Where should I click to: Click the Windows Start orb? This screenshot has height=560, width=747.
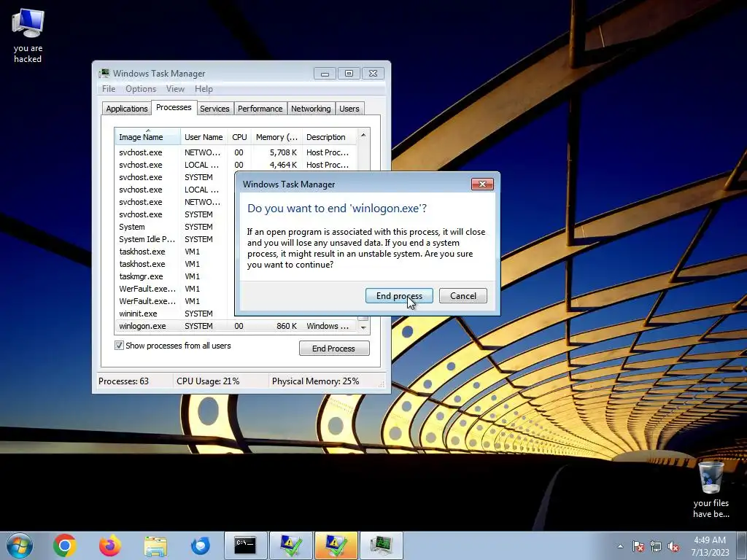click(20, 545)
